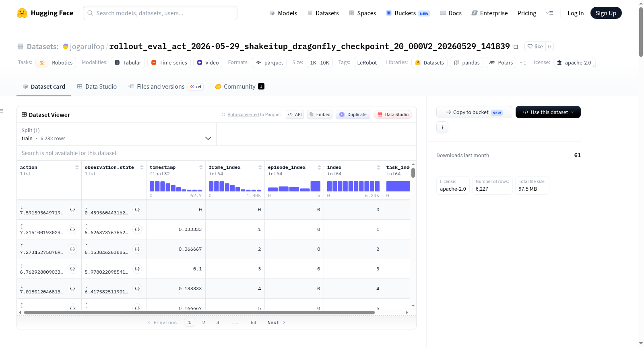
Task: Click the horizontal table scrollbar
Action: coord(199,312)
